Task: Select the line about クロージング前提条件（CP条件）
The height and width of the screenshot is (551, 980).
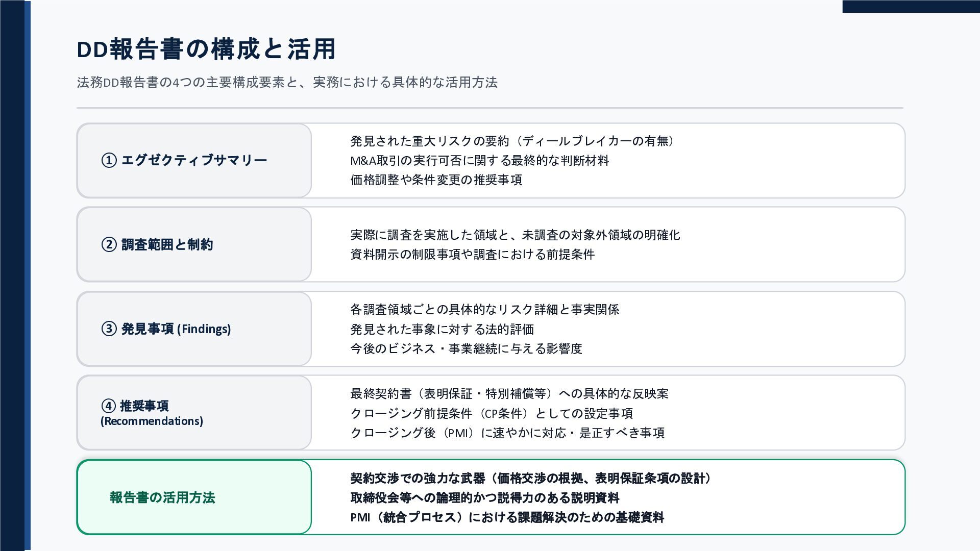Action: [x=492, y=414]
